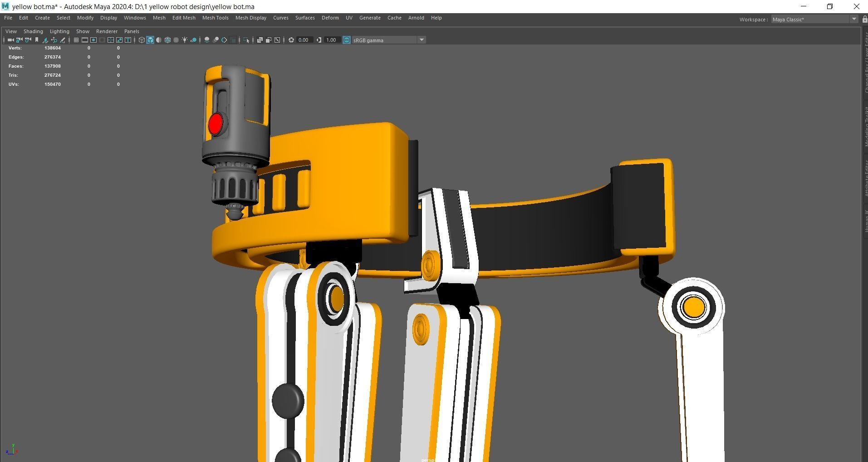Click the Shadows icon
The image size is (868, 462).
pyautogui.click(x=193, y=40)
